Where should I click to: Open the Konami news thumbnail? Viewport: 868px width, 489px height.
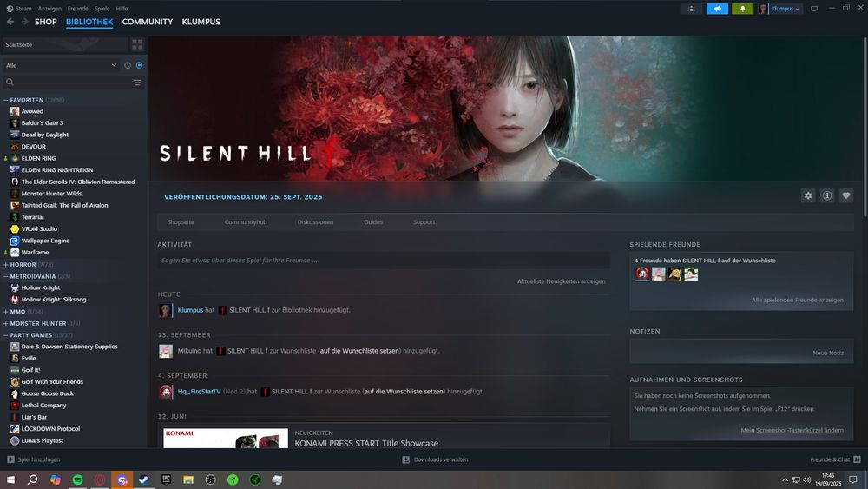click(226, 438)
